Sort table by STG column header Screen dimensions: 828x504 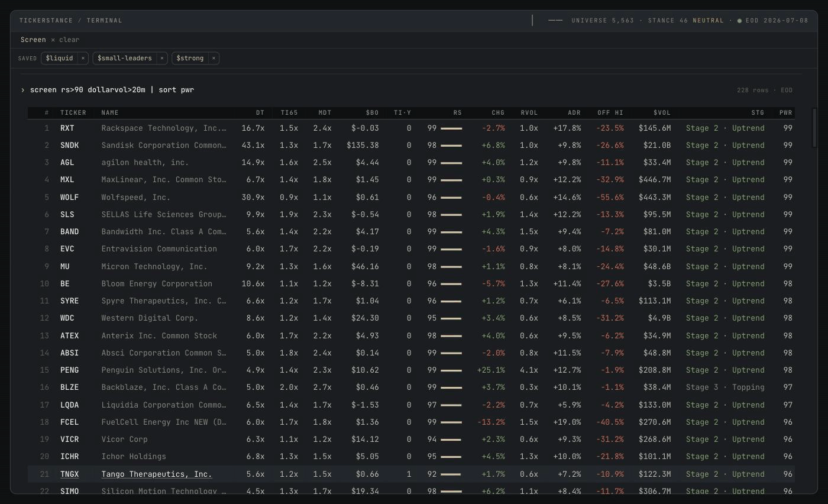tap(758, 112)
